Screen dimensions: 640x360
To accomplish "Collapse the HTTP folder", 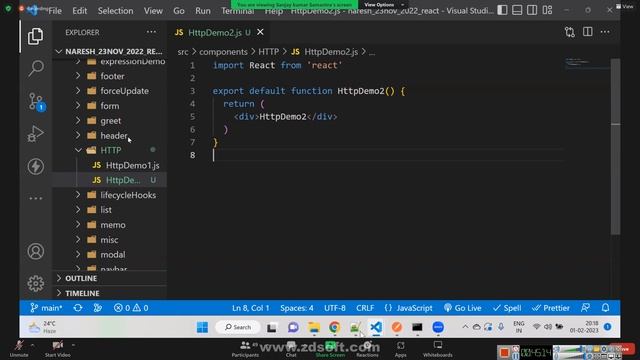I will point(109,150).
